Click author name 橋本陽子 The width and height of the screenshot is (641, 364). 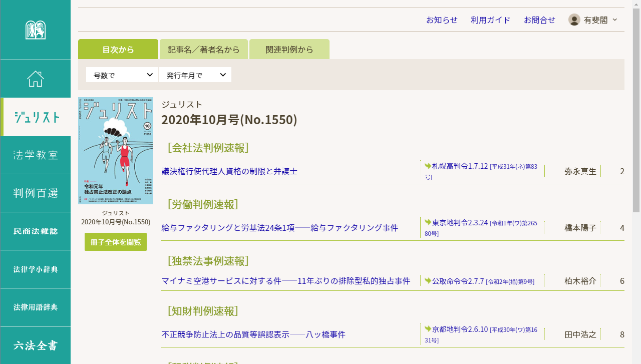[x=580, y=228]
